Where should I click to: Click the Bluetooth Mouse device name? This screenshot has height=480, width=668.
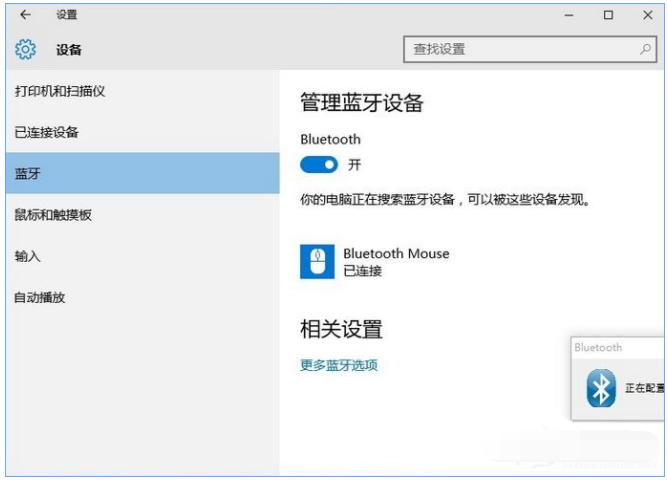[396, 253]
